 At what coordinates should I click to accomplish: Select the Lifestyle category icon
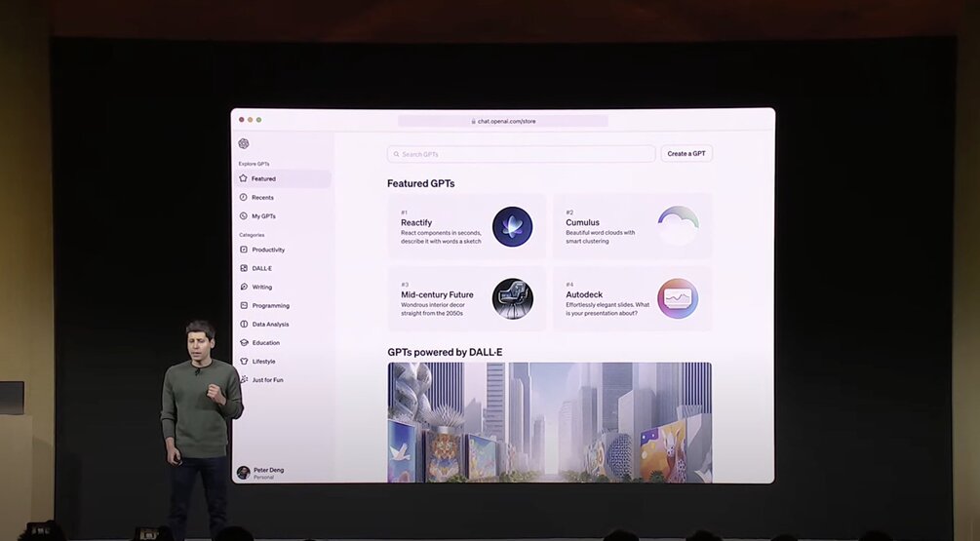click(244, 361)
